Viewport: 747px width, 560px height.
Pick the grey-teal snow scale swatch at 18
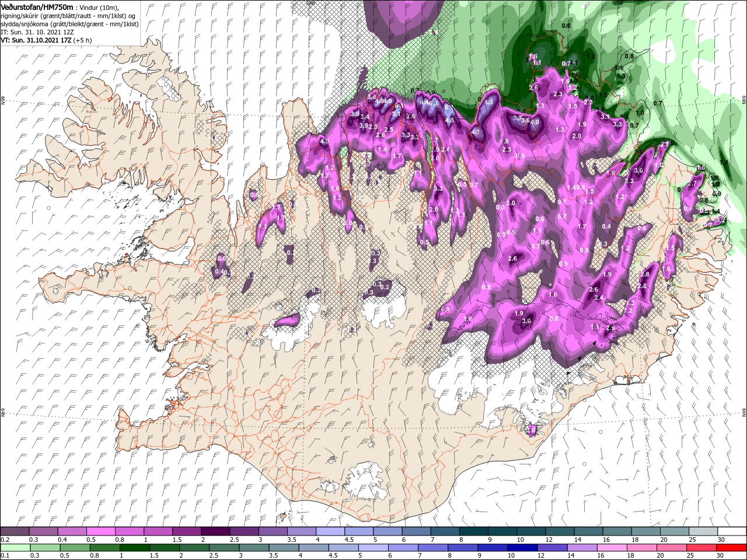645,531
